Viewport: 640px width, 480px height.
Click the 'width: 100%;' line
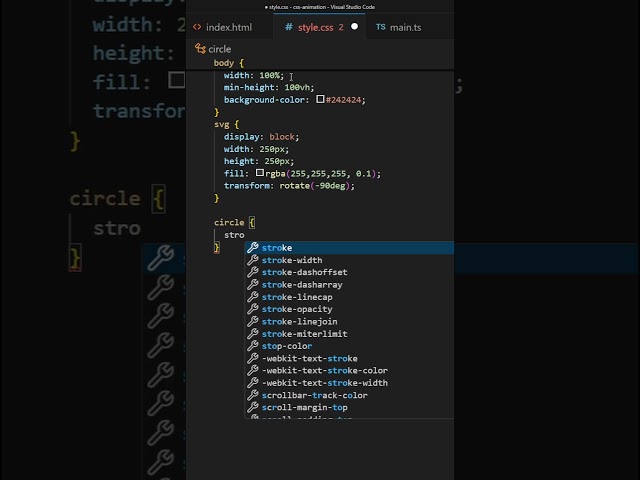pos(253,75)
